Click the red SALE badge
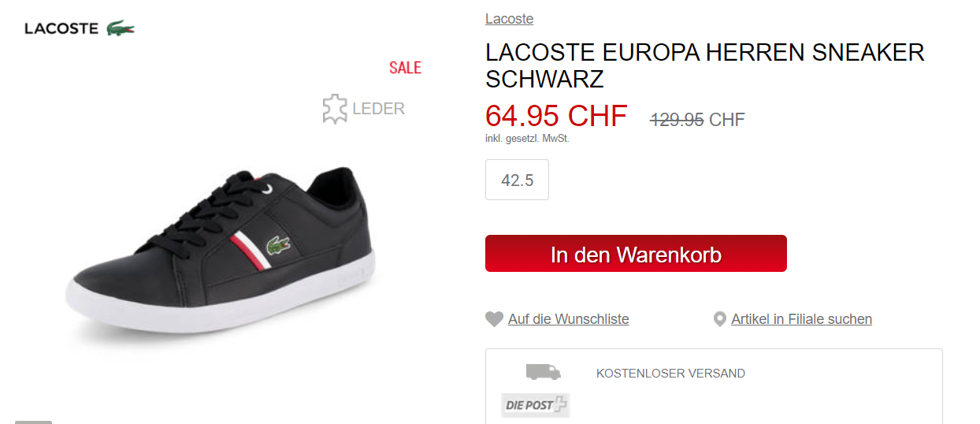 pyautogui.click(x=405, y=68)
